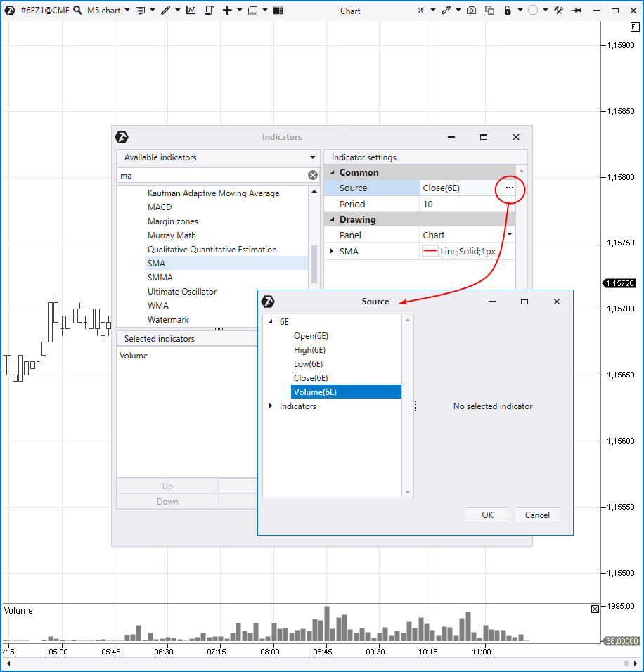Pin the chart window with pin icon

click(577, 11)
